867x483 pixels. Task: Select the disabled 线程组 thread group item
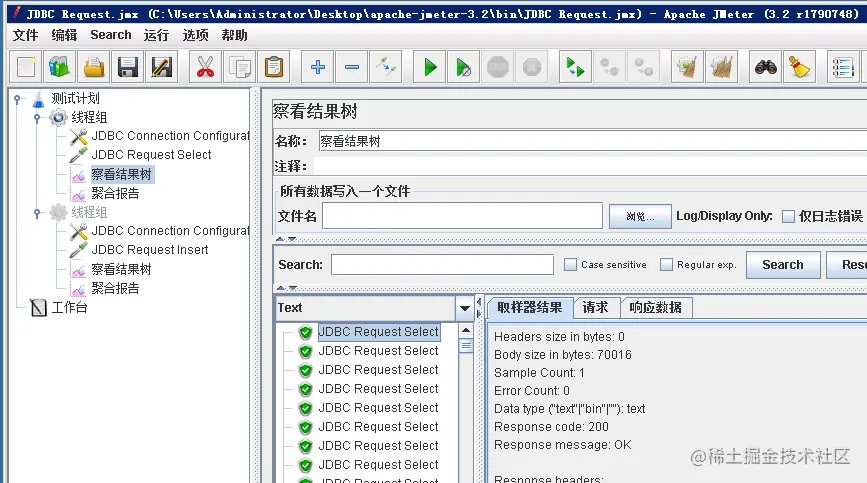[x=89, y=212]
